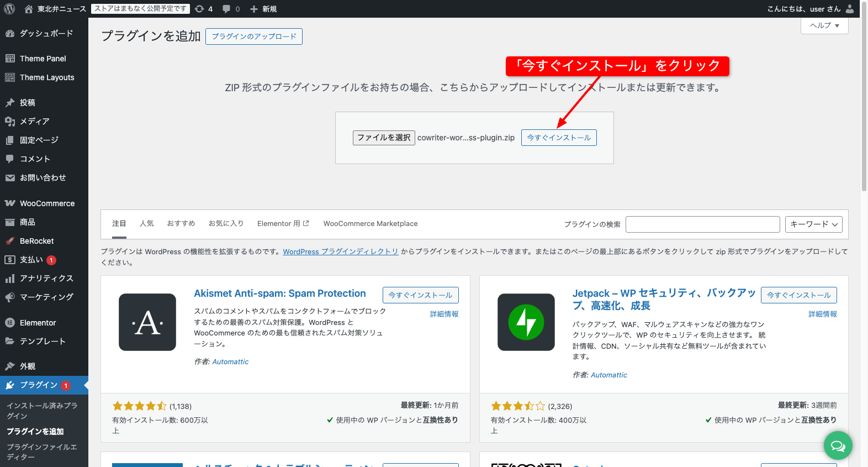Open Elementor 用 external tab
The image size is (868, 467).
pyautogui.click(x=283, y=224)
